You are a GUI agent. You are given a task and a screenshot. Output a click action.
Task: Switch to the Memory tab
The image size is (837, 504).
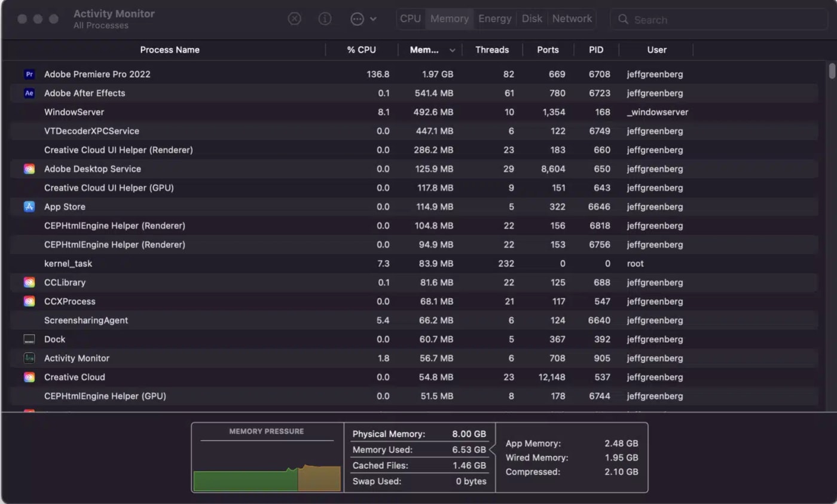tap(450, 19)
